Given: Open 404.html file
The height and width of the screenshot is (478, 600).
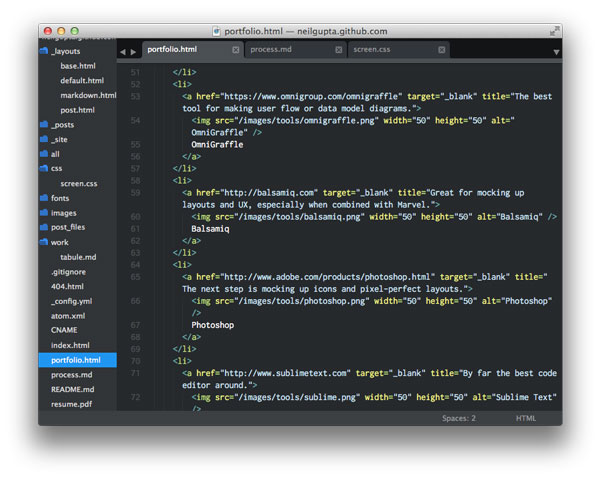Looking at the screenshot, I should pyautogui.click(x=67, y=286).
